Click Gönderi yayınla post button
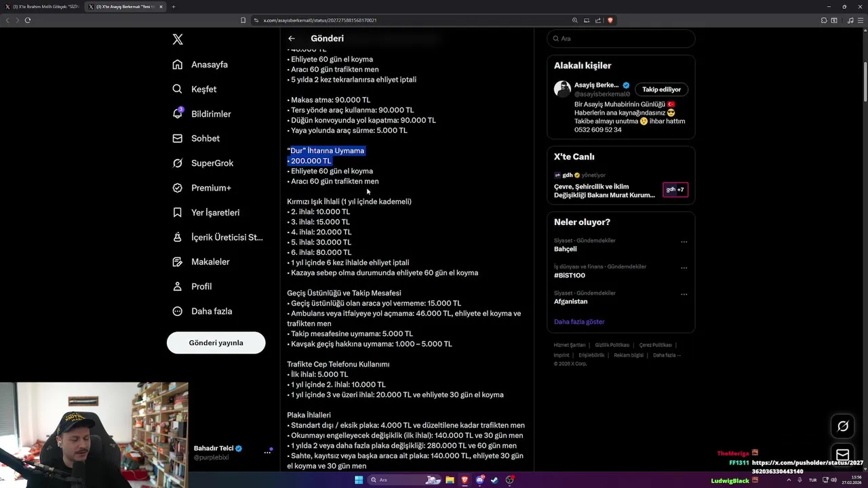868x488 pixels. point(216,342)
